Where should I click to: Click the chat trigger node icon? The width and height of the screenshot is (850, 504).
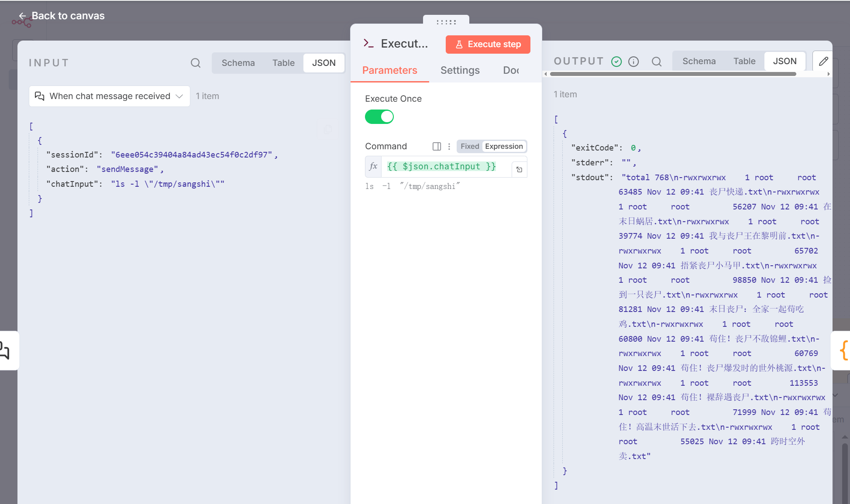point(6,350)
